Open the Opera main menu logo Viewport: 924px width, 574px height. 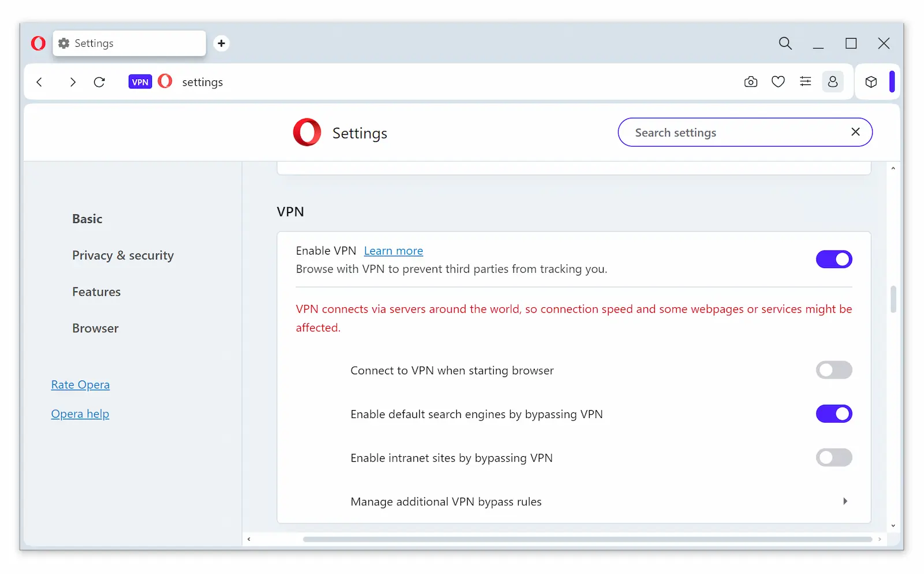pyautogui.click(x=38, y=43)
